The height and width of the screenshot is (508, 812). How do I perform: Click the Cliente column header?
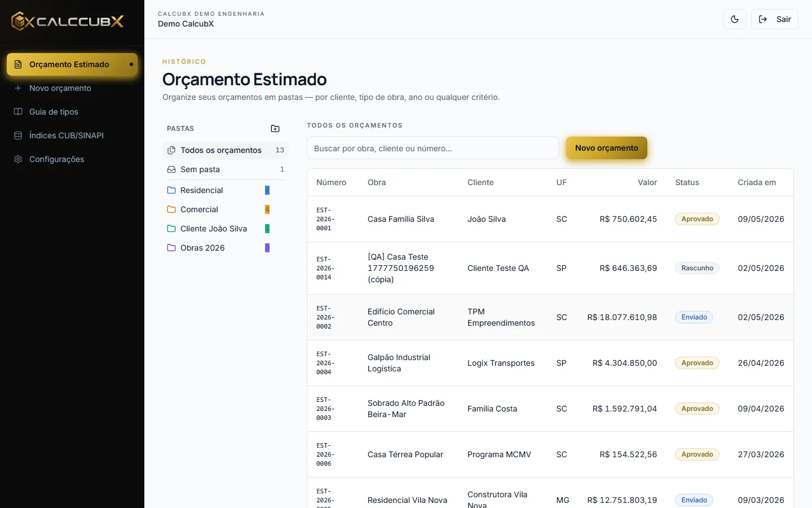(x=480, y=182)
